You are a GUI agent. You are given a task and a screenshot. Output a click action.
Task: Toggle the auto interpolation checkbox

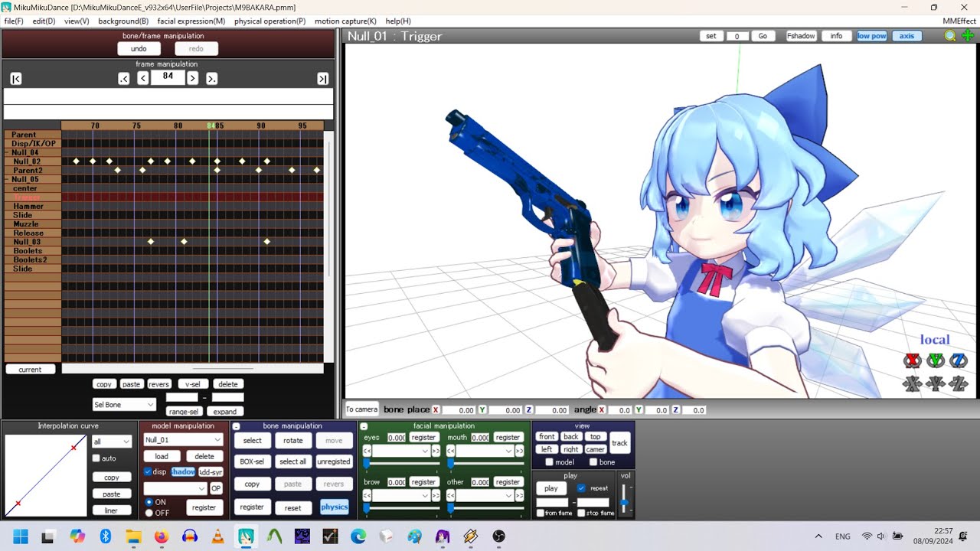click(x=96, y=458)
